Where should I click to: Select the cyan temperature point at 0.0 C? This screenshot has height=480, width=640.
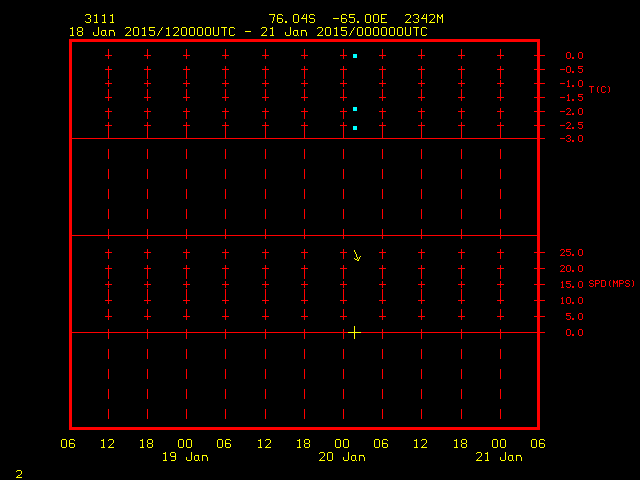355,56
